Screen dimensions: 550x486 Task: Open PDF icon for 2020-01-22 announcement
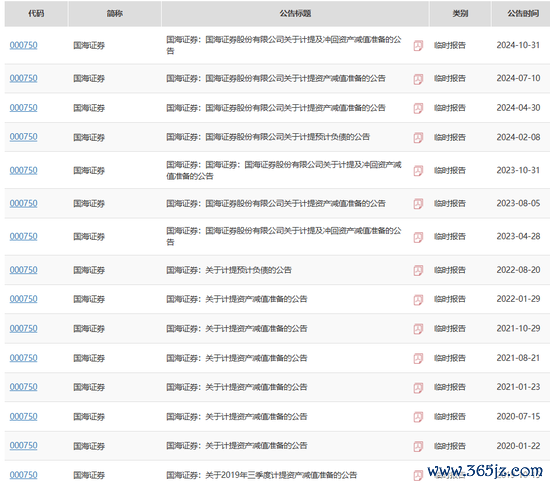[418, 446]
